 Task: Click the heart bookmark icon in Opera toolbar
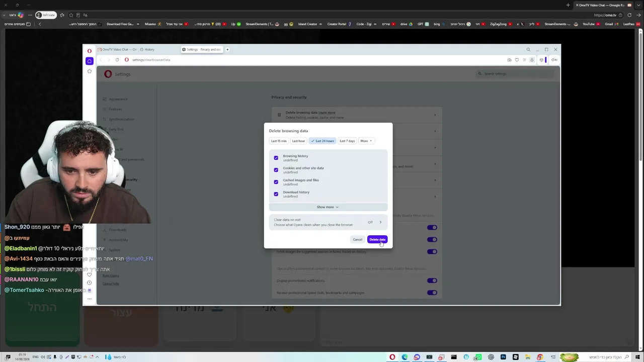pyautogui.click(x=517, y=60)
